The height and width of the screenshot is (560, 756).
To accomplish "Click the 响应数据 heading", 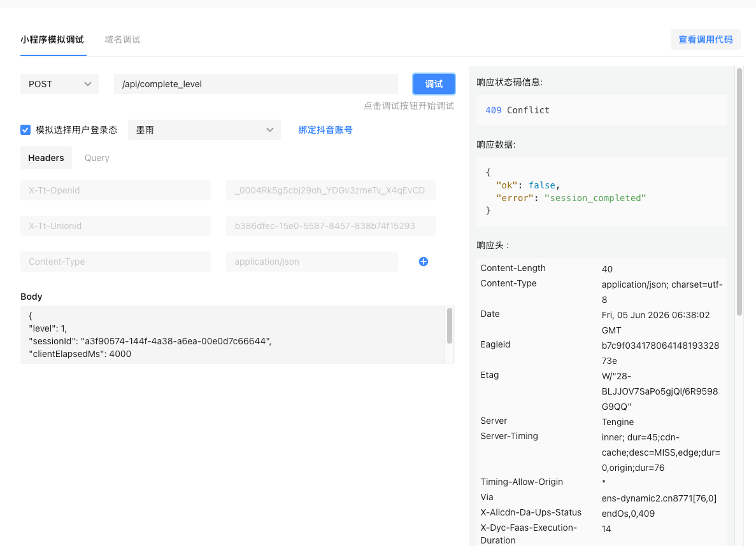I will [496, 144].
